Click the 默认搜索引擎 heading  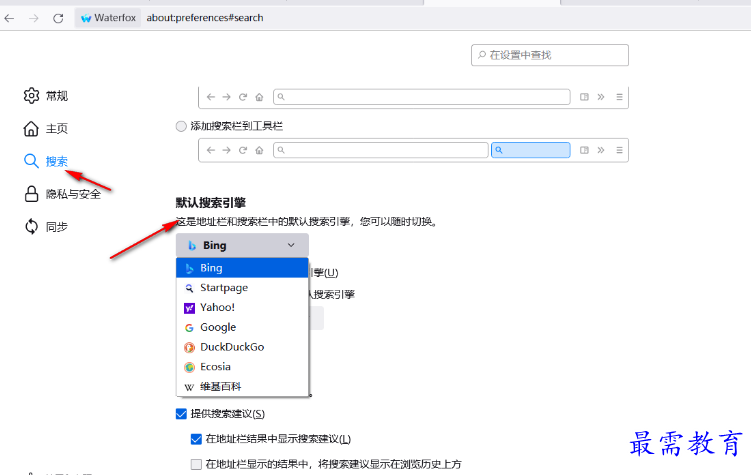tap(211, 203)
